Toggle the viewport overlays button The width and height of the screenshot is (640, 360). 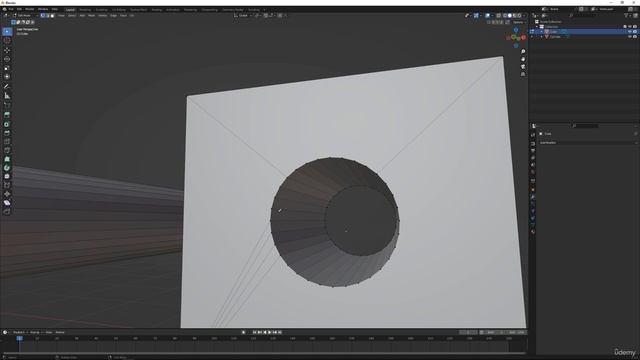tap(487, 16)
